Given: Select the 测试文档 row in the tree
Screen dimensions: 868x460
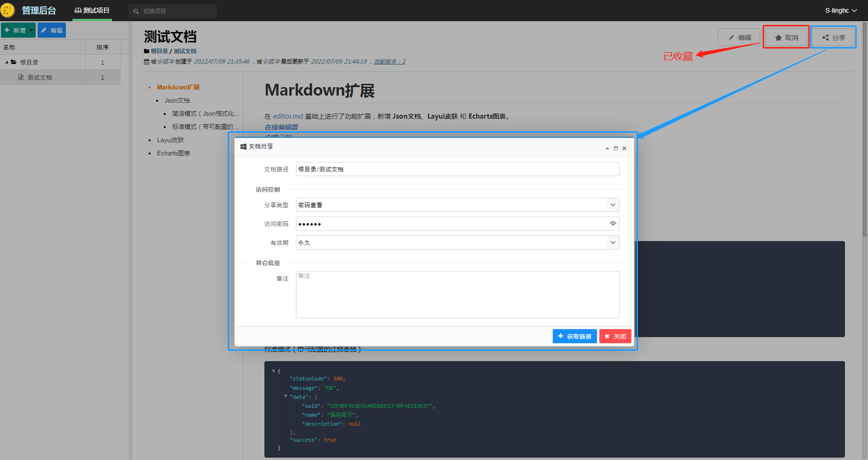Looking at the screenshot, I should pyautogui.click(x=60, y=77).
